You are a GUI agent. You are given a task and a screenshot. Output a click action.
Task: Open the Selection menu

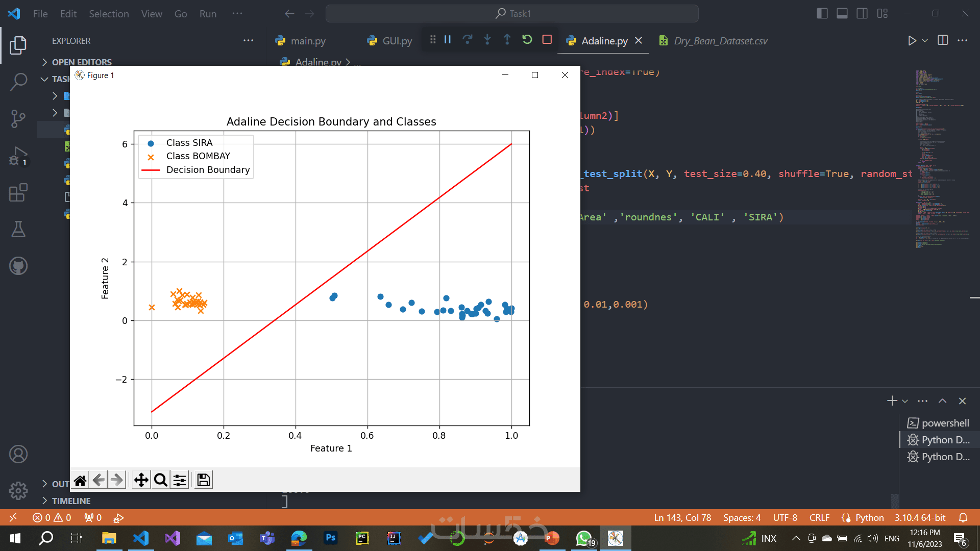(109, 14)
